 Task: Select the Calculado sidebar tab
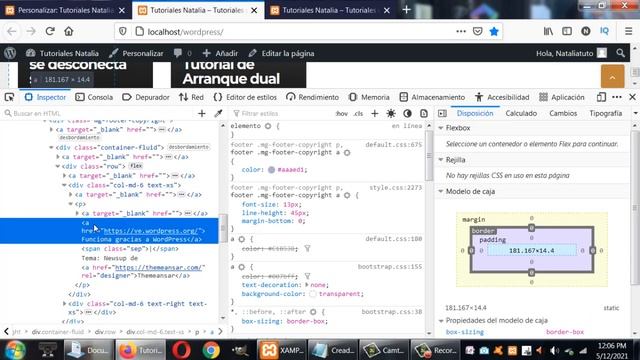pos(521,113)
